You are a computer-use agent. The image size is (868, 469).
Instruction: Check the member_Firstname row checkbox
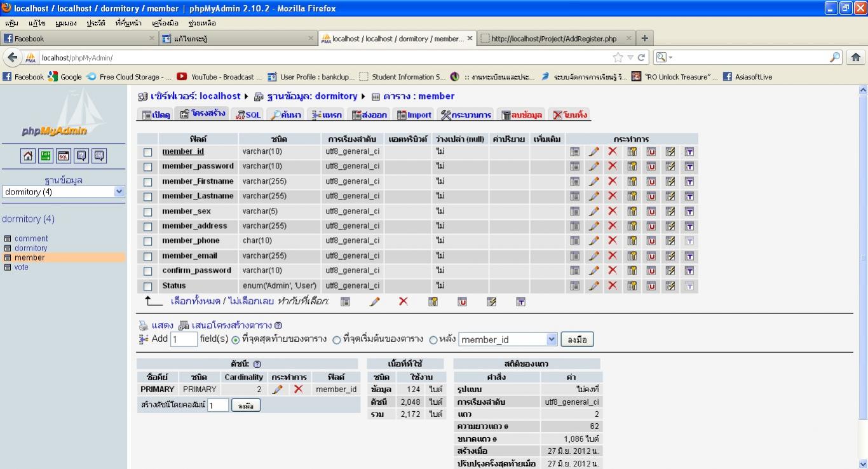pos(148,182)
